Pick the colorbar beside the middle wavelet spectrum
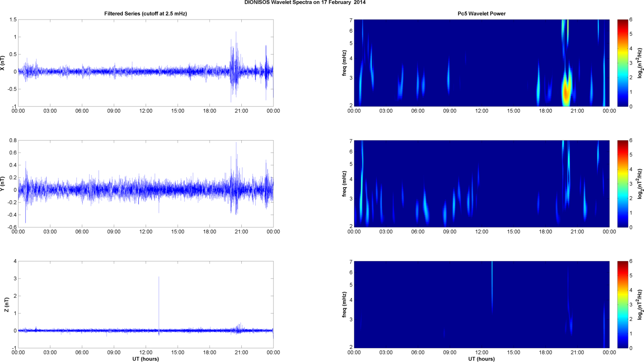The width and height of the screenshot is (644, 362). [x=622, y=184]
